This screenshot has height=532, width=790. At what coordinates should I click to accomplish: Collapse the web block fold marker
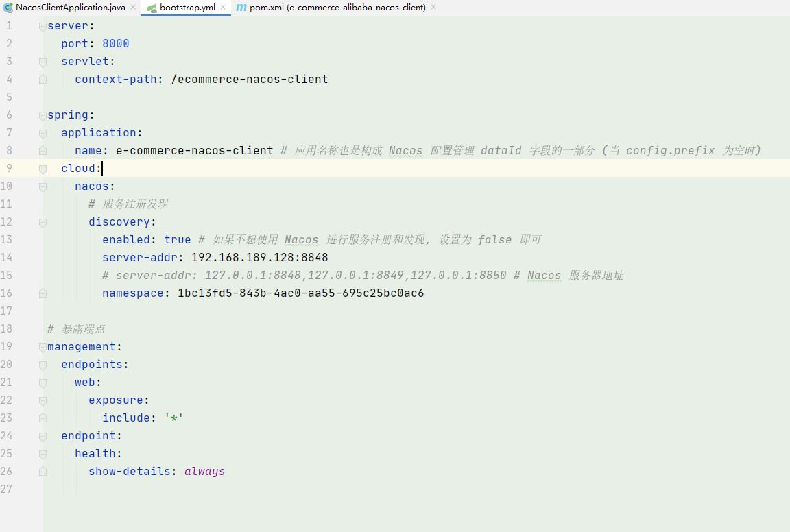tap(43, 383)
